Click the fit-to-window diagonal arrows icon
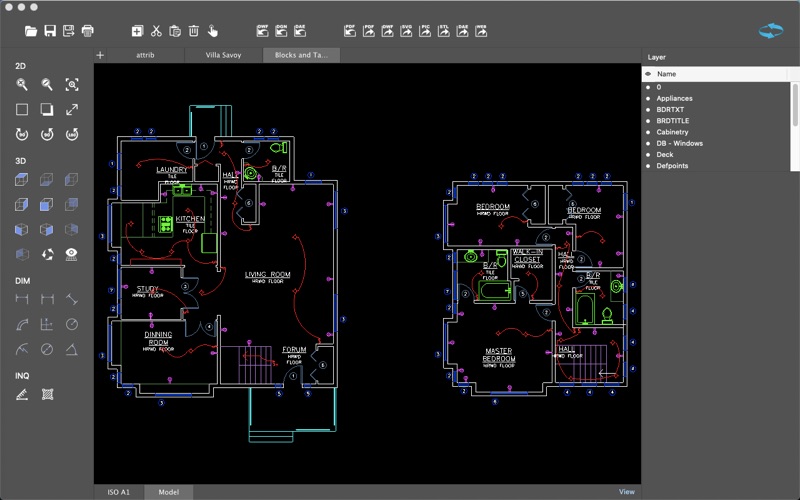The width and height of the screenshot is (800, 500). [72, 110]
